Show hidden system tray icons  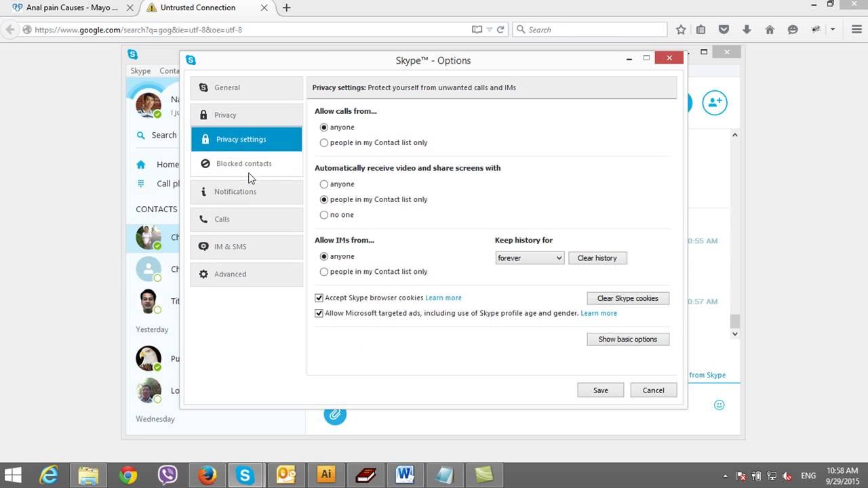pyautogui.click(x=726, y=476)
